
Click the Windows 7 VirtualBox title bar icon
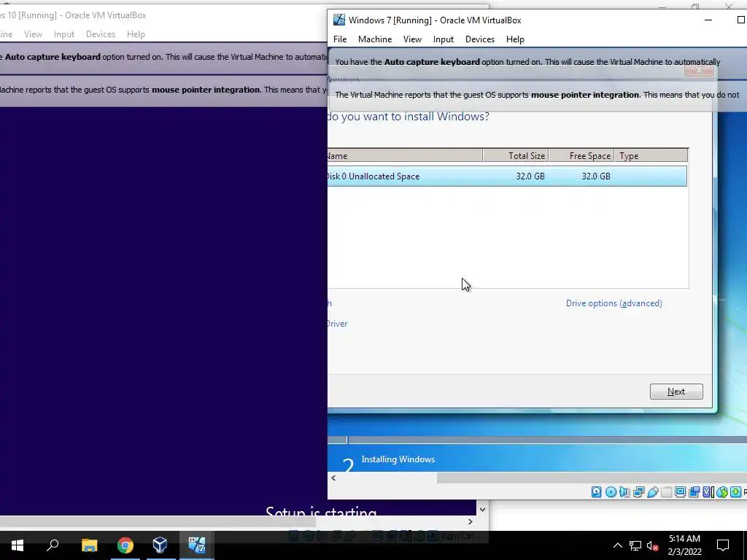click(x=339, y=20)
